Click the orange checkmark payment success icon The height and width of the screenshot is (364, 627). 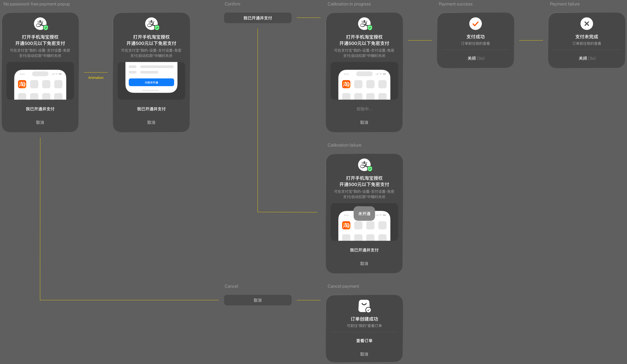point(475,24)
